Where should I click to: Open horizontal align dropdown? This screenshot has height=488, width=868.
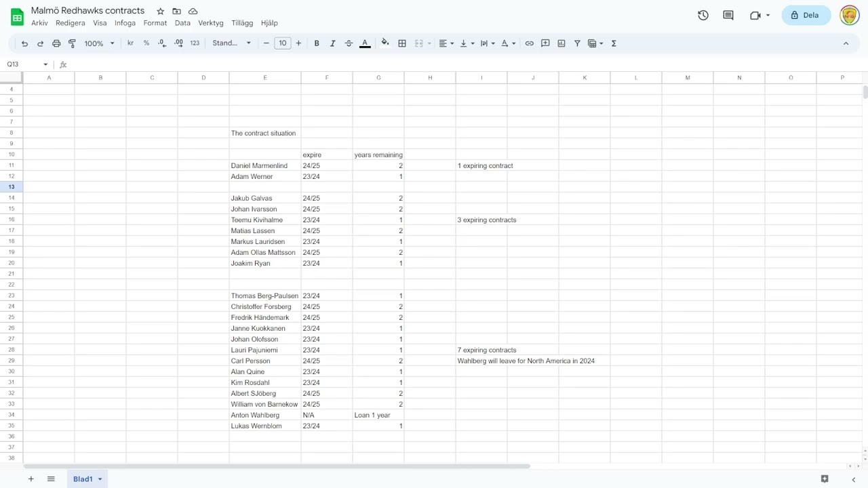pyautogui.click(x=446, y=43)
